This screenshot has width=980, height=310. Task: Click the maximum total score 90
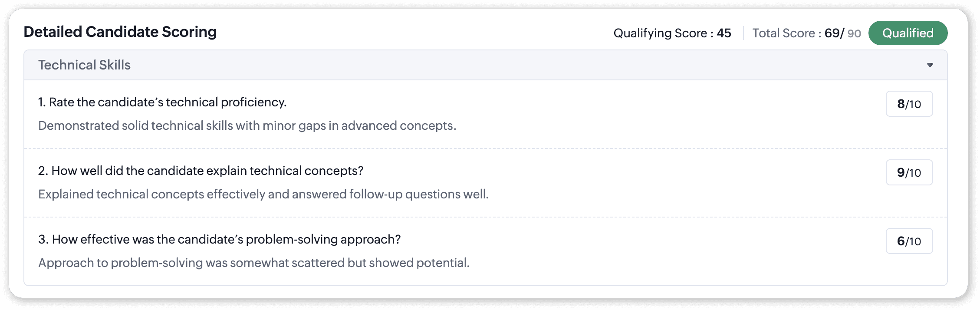coord(854,33)
